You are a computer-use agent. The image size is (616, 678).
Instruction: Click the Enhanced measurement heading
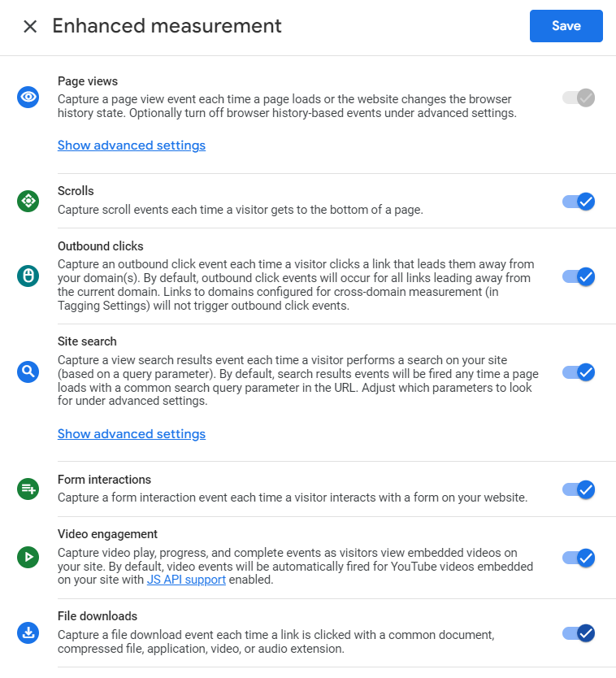[x=167, y=26]
